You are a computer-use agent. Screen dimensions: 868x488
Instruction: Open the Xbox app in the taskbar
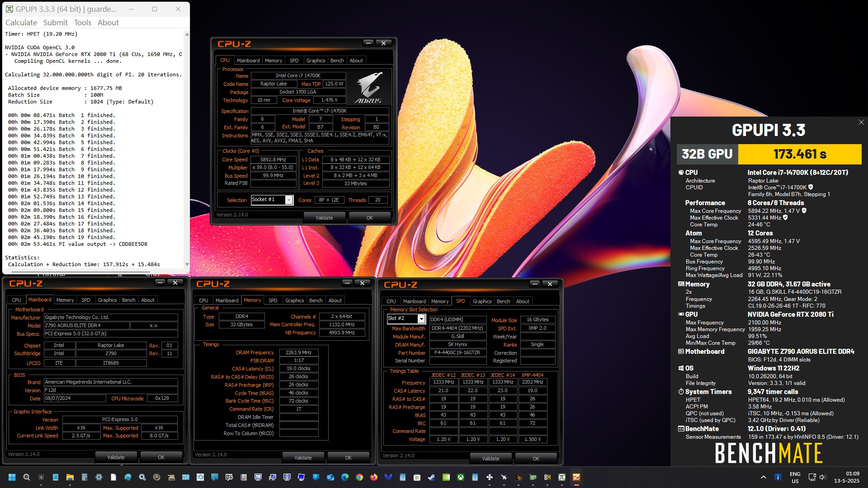click(461, 477)
